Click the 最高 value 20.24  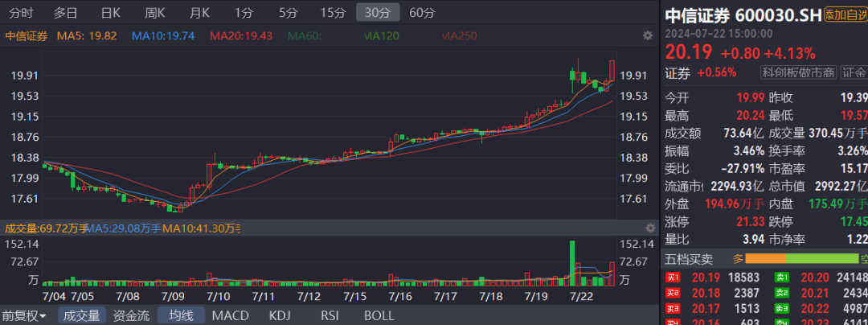pos(751,115)
